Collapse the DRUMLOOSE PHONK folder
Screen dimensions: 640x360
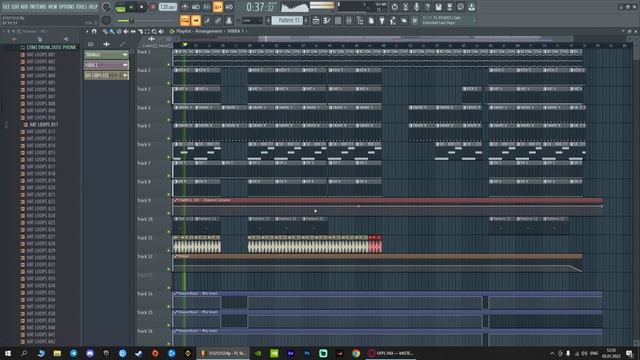point(49,47)
